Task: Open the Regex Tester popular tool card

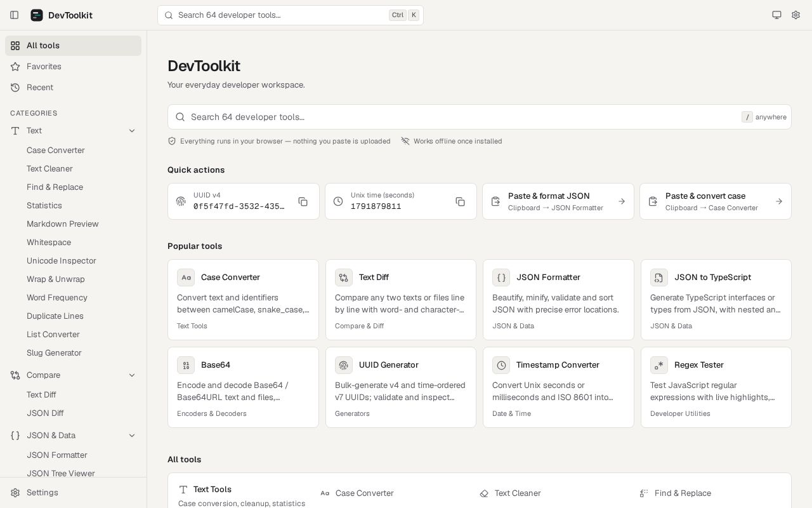Action: pyautogui.click(x=716, y=387)
